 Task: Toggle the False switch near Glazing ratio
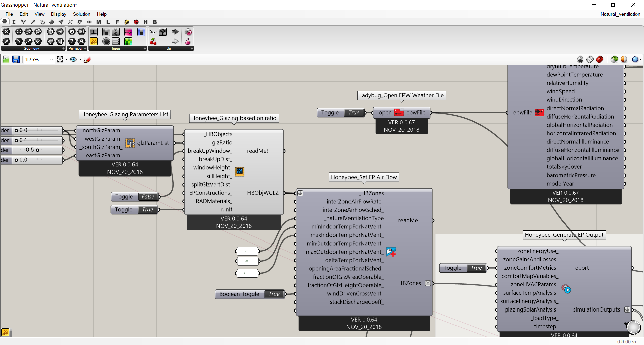148,197
